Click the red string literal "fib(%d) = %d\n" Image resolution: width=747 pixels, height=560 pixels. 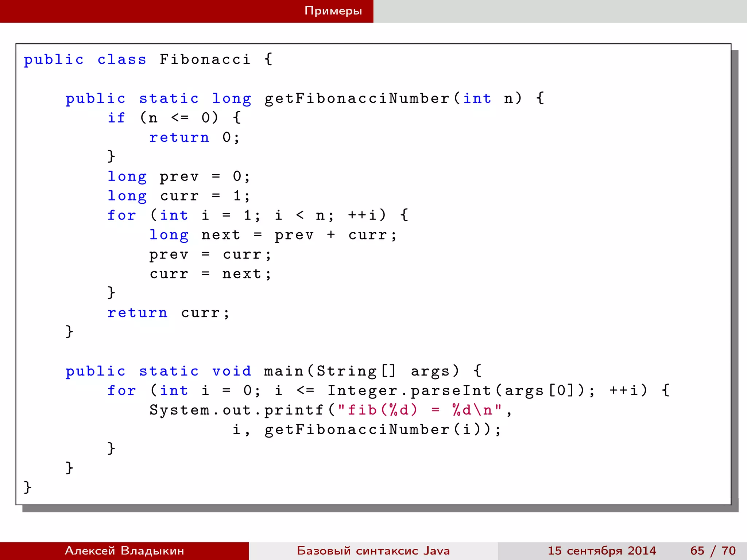tap(420, 410)
